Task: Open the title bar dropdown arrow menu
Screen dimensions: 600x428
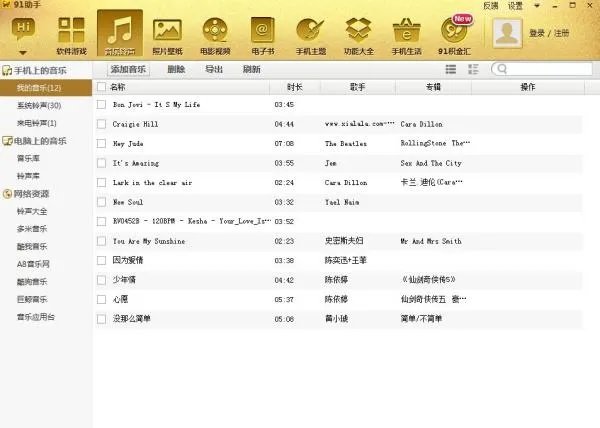Action: tap(537, 6)
